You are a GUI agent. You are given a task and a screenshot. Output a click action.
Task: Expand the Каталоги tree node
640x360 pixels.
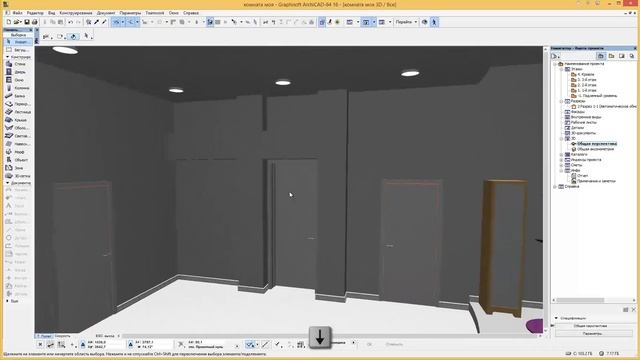click(x=561, y=155)
